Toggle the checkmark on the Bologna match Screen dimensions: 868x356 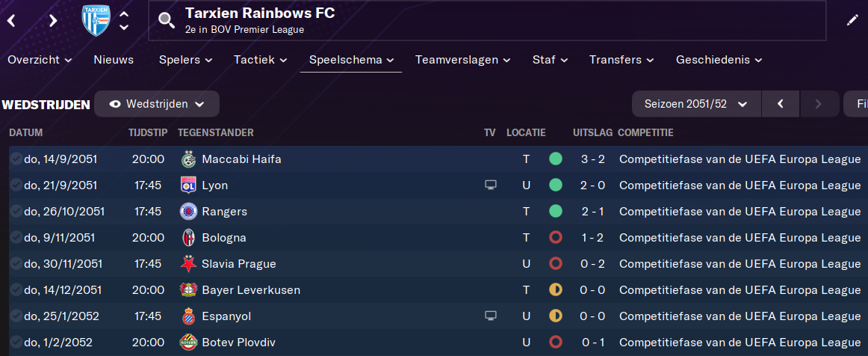pos(15,238)
